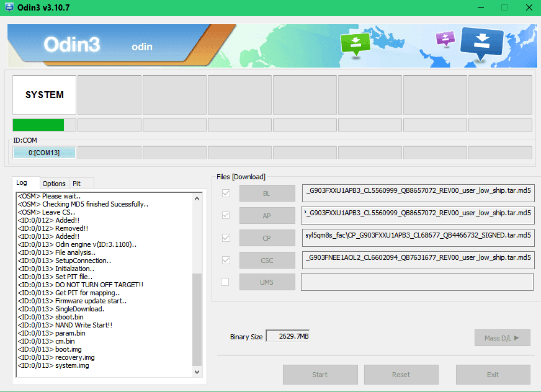Close the Odin3 window
This screenshot has height=392, width=541.
[529, 7]
